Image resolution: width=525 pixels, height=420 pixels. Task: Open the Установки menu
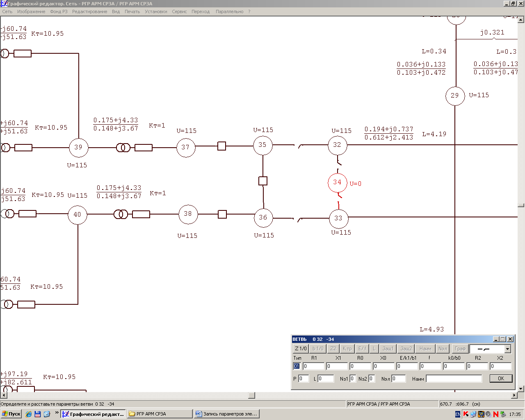(156, 11)
